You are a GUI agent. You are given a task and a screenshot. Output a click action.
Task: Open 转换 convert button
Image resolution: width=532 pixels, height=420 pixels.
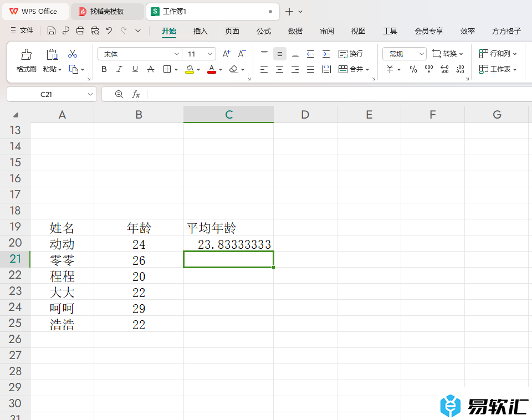tap(447, 54)
